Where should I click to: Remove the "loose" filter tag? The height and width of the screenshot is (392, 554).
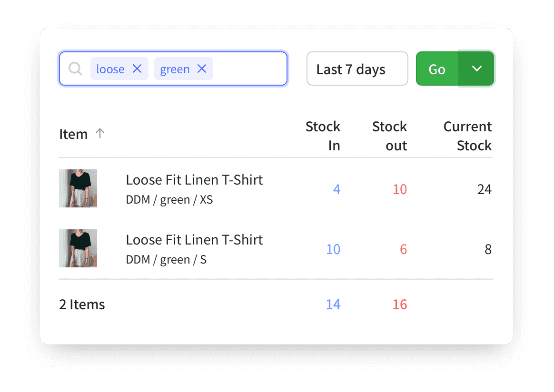[137, 69]
